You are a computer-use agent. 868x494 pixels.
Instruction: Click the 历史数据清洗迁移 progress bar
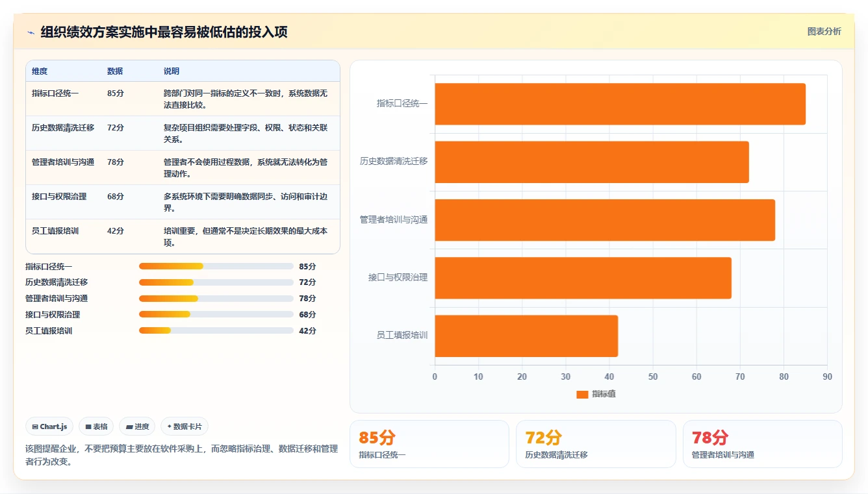pos(216,282)
